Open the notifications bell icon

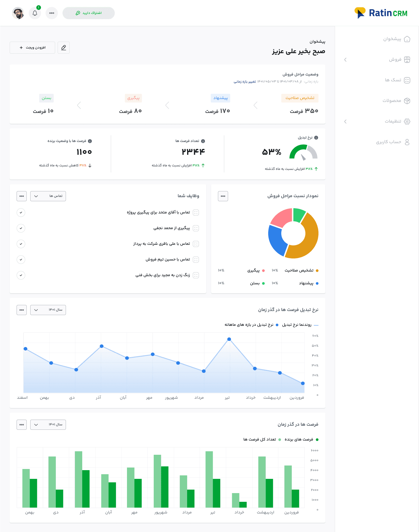(x=35, y=13)
